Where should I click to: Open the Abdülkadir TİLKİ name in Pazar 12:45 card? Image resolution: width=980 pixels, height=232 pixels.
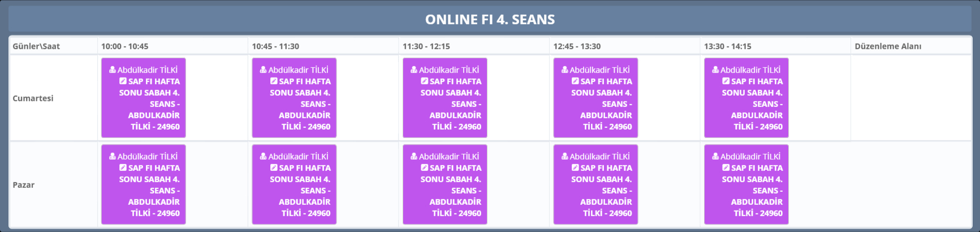pos(599,157)
